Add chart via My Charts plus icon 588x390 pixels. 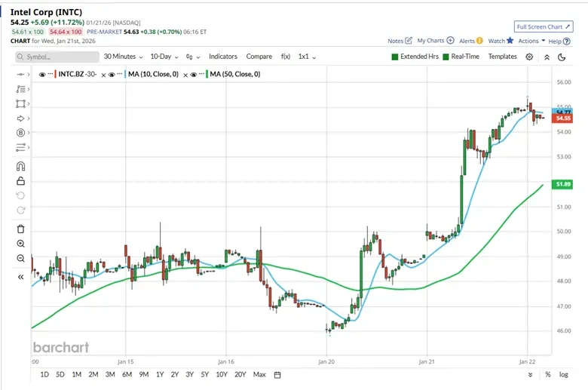pos(450,40)
